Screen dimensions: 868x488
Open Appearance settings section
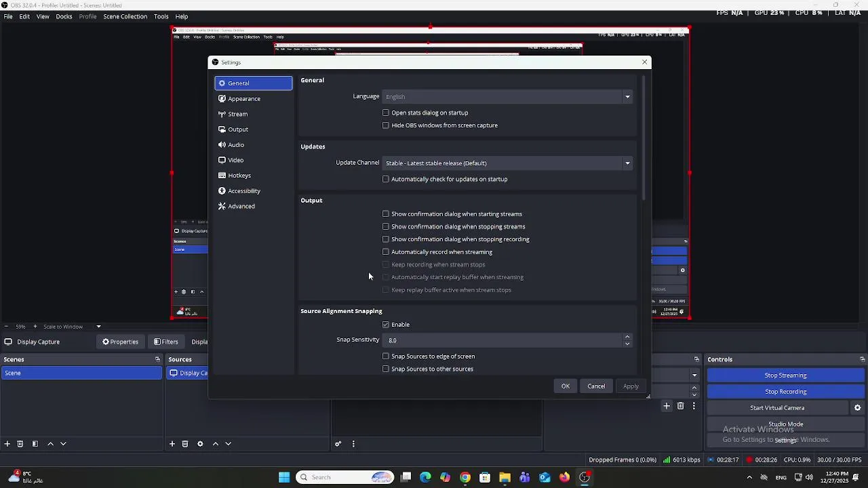pos(254,99)
